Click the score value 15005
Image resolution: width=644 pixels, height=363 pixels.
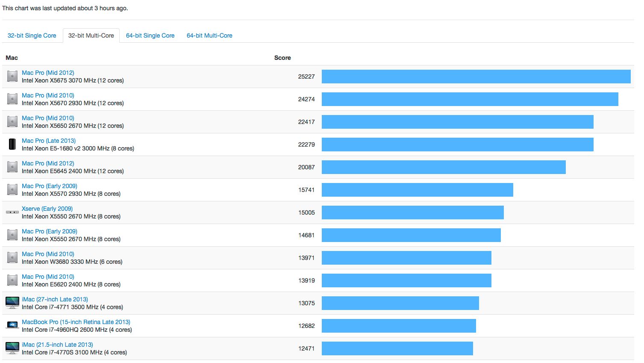[306, 212]
